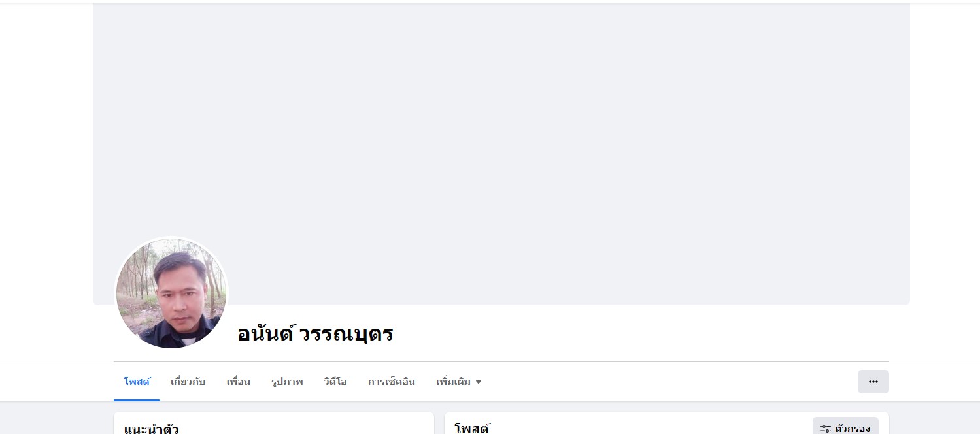Click the filter sliders icon beside ตัวกรอง
The width and height of the screenshot is (980, 434).
[x=826, y=429]
